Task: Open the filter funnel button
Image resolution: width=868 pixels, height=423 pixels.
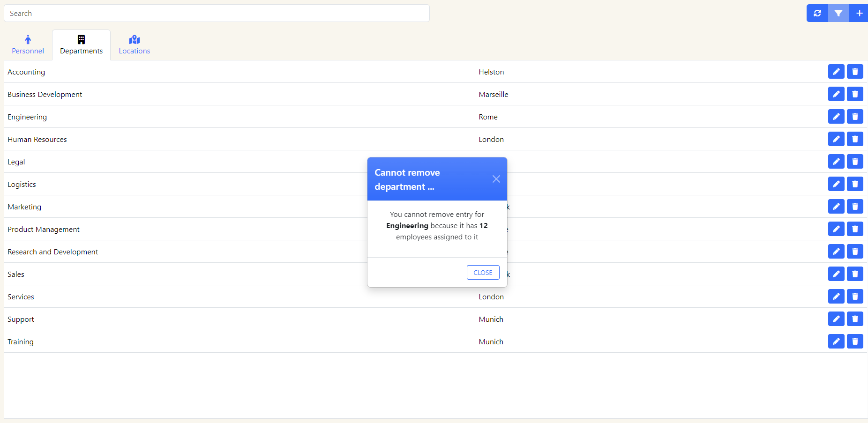Action: [838, 13]
